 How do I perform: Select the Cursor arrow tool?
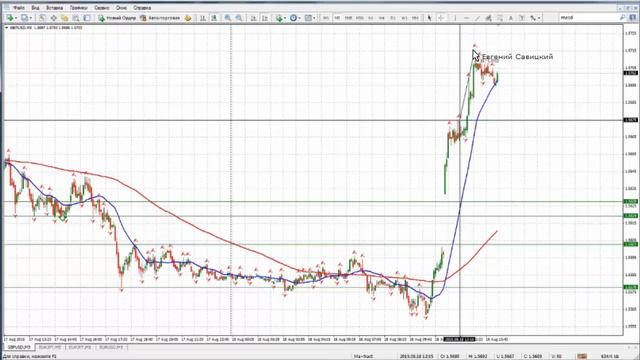pyautogui.click(x=429, y=18)
